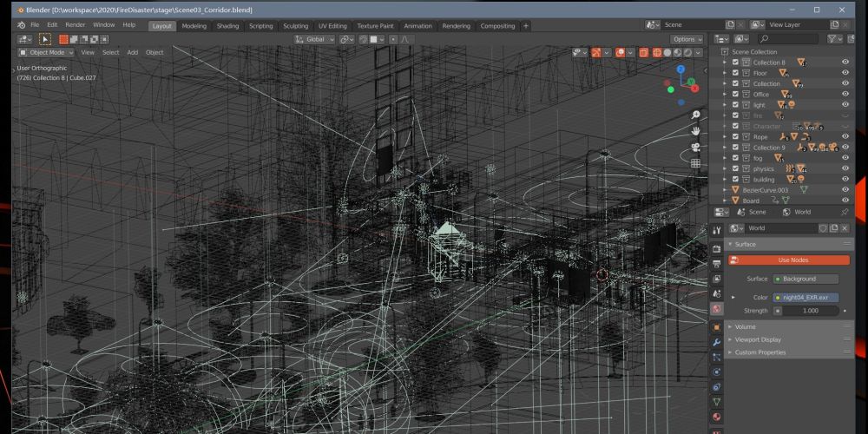Select the Select Box tool icon
Screen dimensions: 868x434
(45, 39)
